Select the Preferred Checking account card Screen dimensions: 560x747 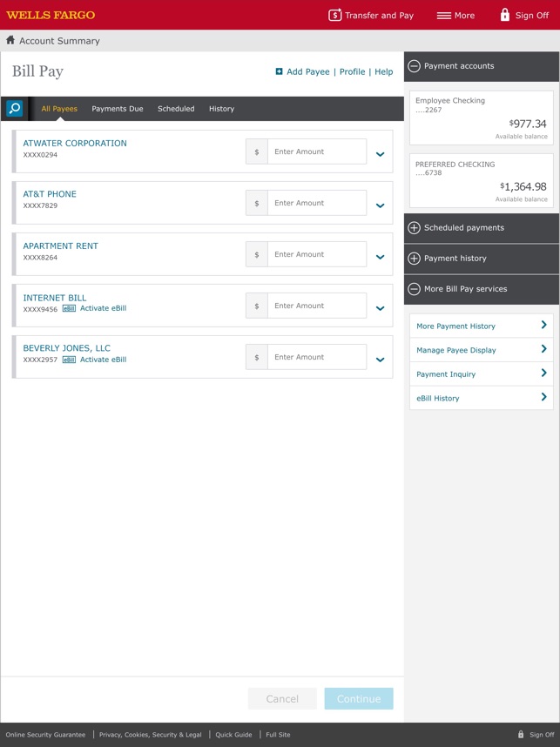click(x=482, y=180)
